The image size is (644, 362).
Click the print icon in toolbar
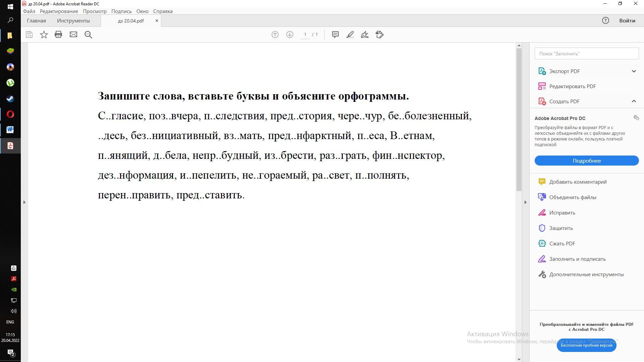pyautogui.click(x=58, y=35)
